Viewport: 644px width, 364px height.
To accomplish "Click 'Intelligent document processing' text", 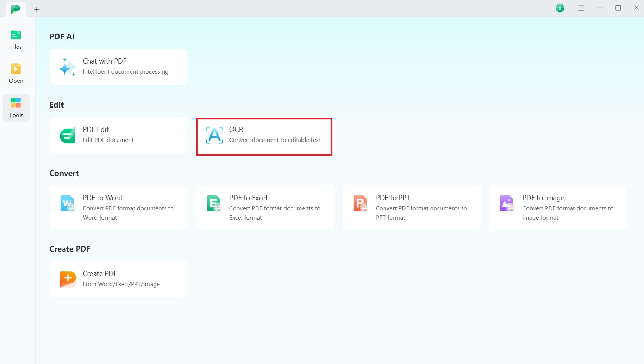I will 125,72.
